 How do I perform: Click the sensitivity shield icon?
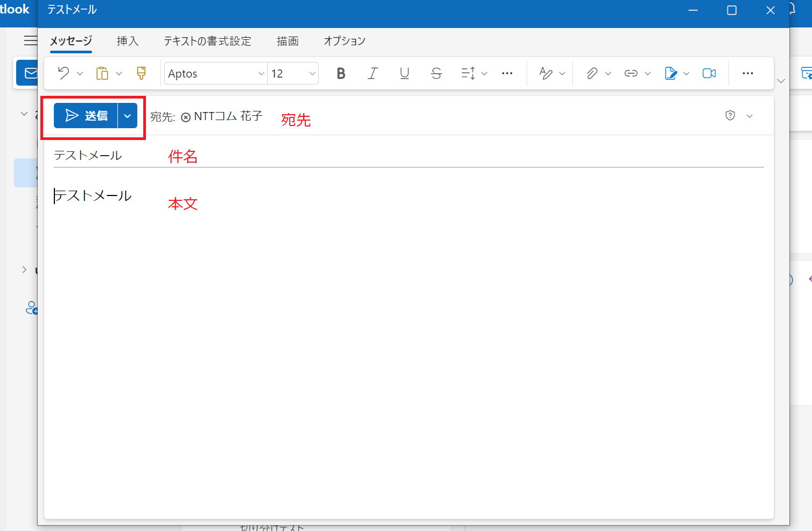point(730,115)
